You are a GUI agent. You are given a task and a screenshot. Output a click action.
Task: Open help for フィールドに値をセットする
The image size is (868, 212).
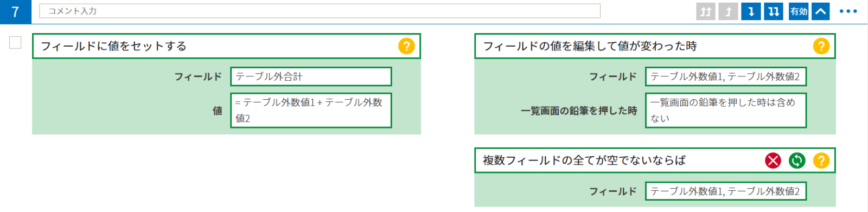[x=406, y=46]
